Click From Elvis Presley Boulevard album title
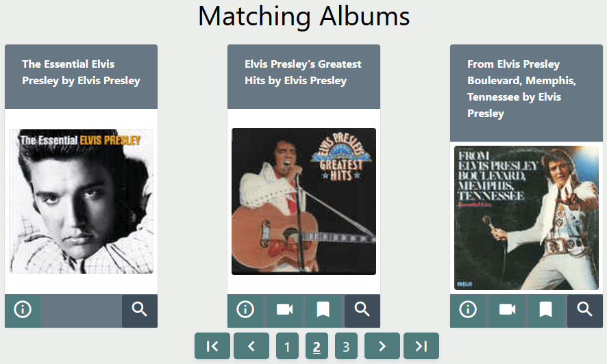Screen dimensions: 607x364 point(521,88)
